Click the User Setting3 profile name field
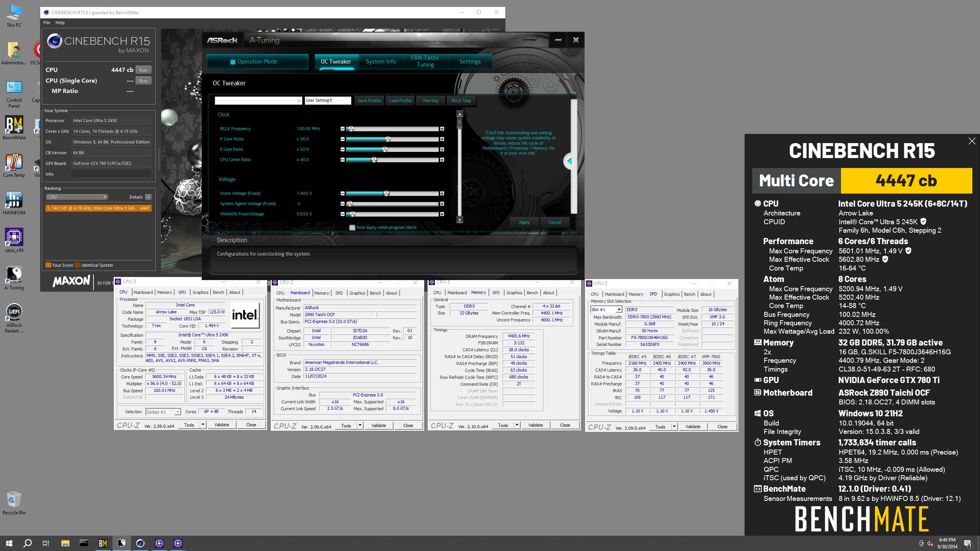The height and width of the screenshot is (551, 980). click(328, 101)
